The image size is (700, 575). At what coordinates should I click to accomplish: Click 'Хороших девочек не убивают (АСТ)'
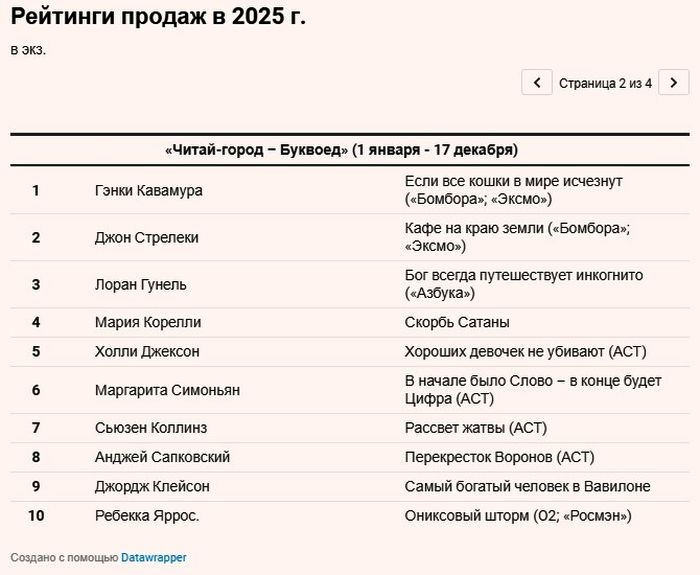(526, 351)
